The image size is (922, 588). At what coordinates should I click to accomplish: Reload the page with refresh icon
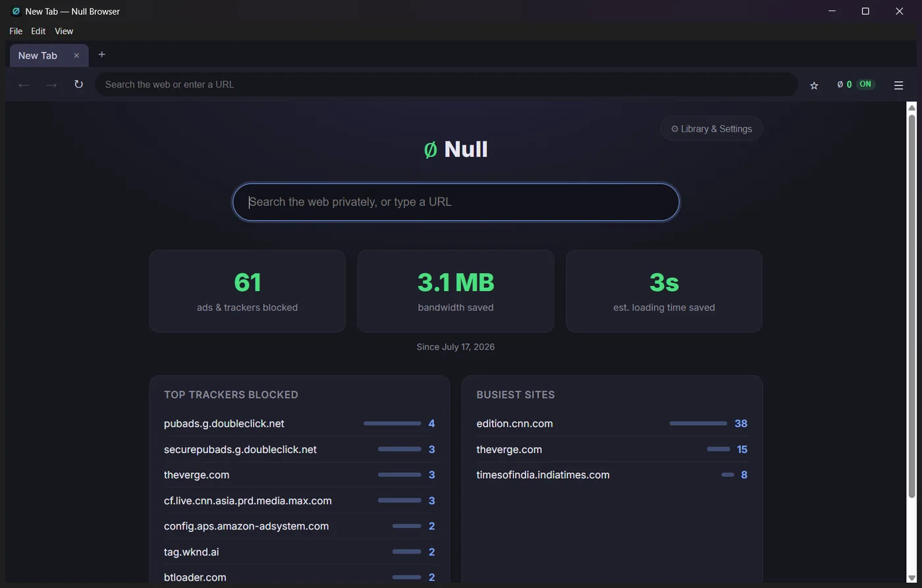pyautogui.click(x=78, y=84)
